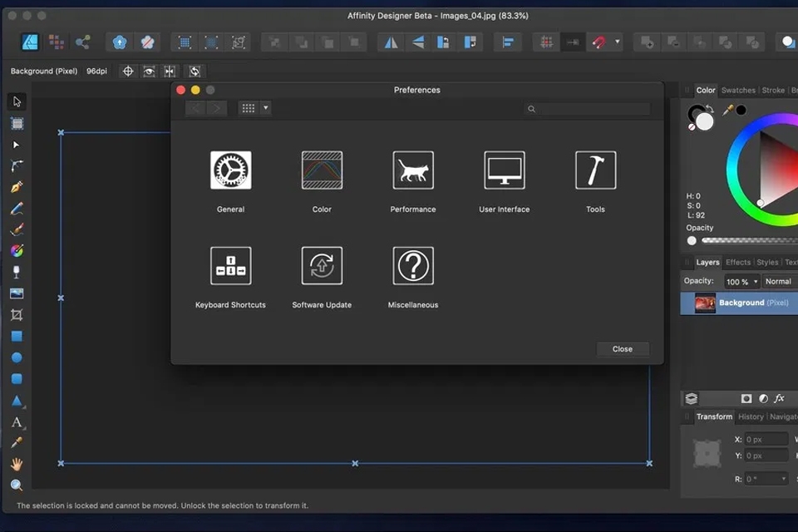Image resolution: width=798 pixels, height=532 pixels.
Task: Toggle the preview eye icon near 96dpi
Action: [150, 71]
